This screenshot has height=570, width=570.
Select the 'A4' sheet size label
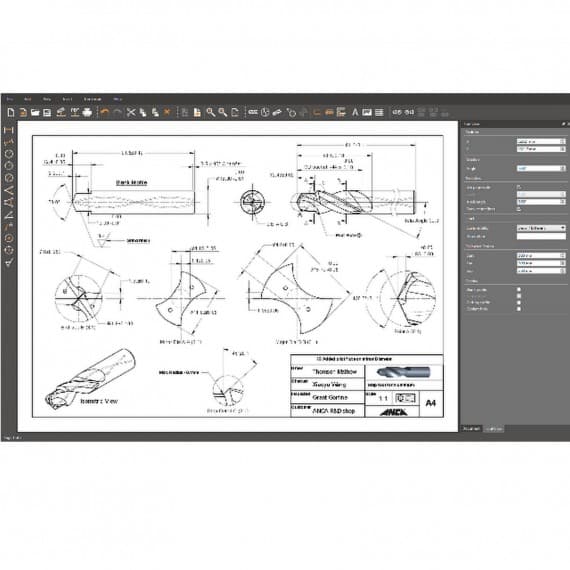pyautogui.click(x=431, y=403)
